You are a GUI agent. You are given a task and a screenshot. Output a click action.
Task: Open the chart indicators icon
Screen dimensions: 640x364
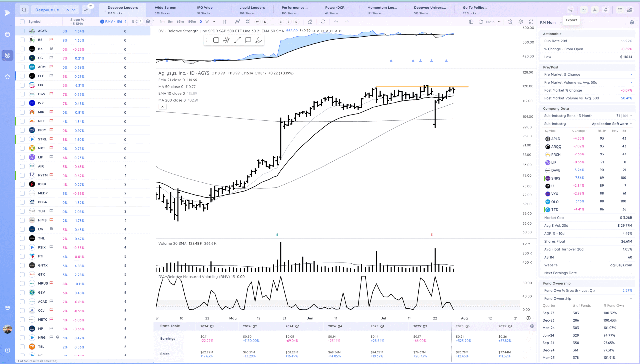point(237,22)
